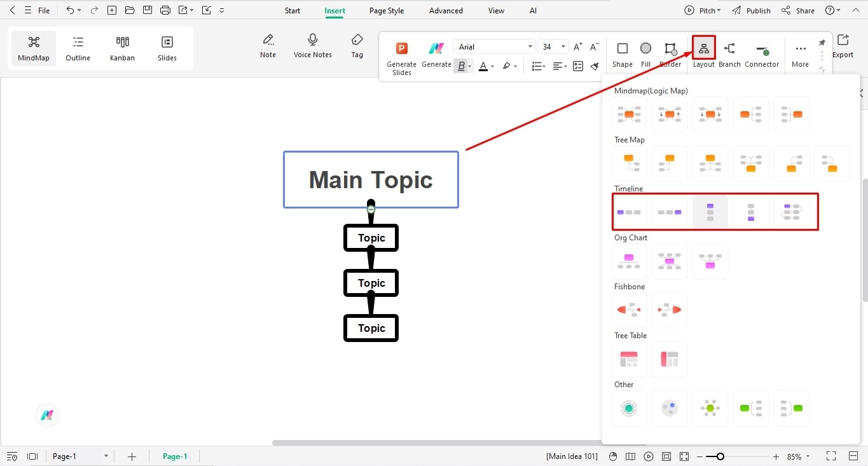
Task: Add a new page with plus button
Action: point(132,456)
